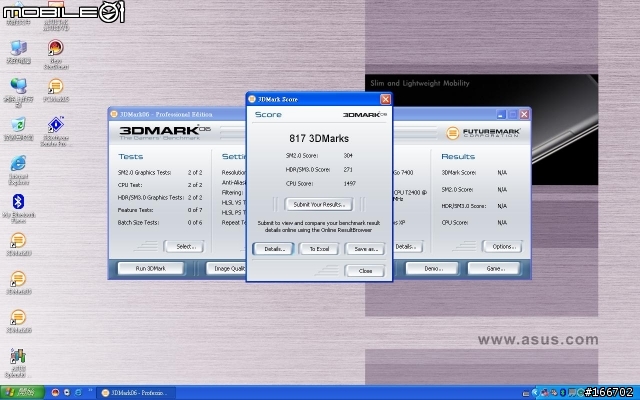Click the CPU Score value 1497
Image resolution: width=640 pixels, height=400 pixels.
pyautogui.click(x=349, y=184)
